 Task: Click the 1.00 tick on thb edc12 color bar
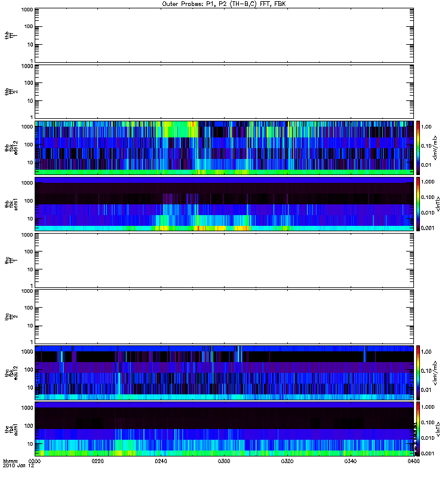pyautogui.click(x=426, y=127)
